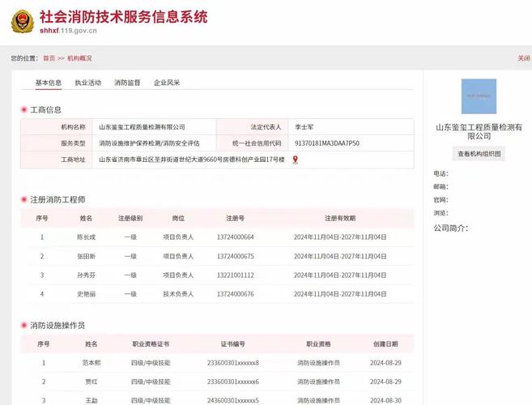Click the 技术负责人 position cell
This screenshot has width=532, height=405.
click(178, 294)
